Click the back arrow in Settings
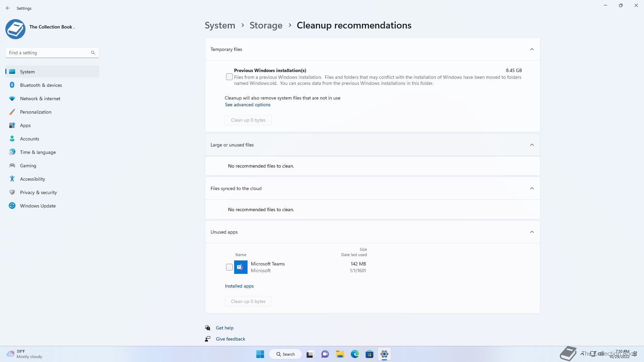The height and width of the screenshot is (362, 644). point(8,8)
